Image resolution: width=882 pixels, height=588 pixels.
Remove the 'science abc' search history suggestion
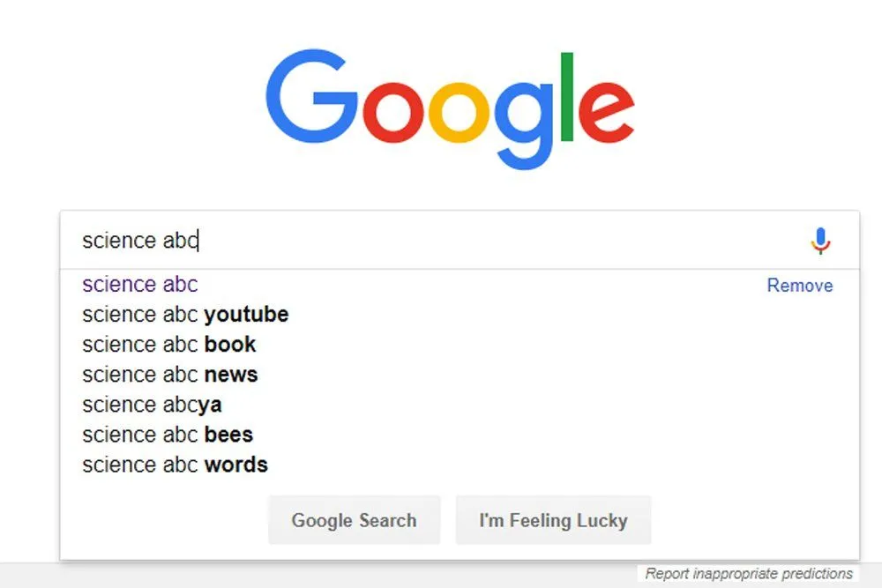[799, 286]
